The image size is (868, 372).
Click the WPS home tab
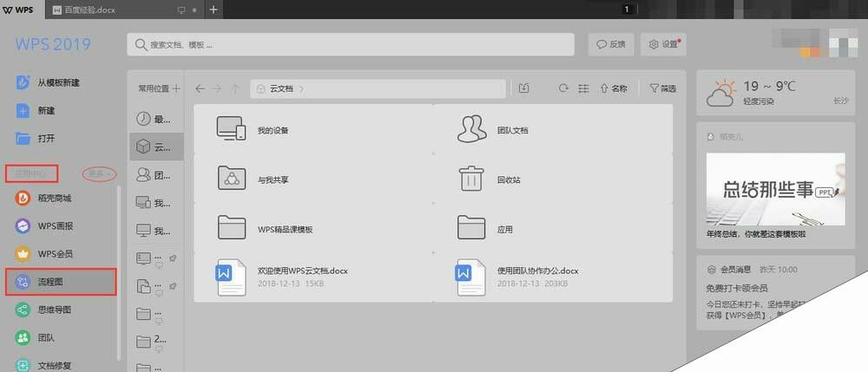click(23, 10)
